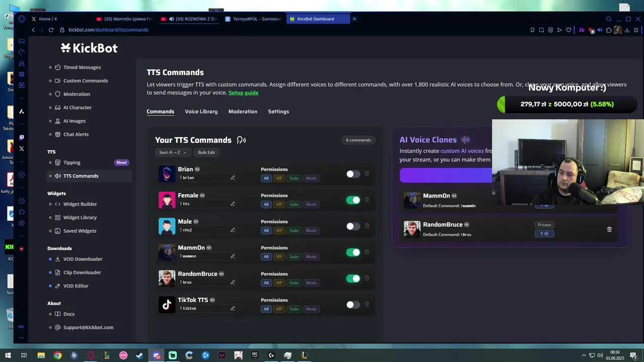The width and height of the screenshot is (644, 362).
Task: Play the Female voice preview icon
Action: pos(202,196)
